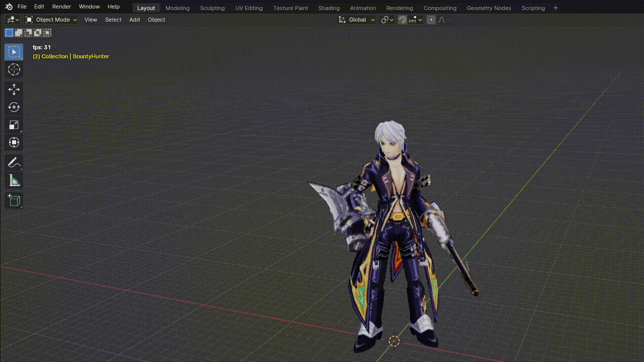Select the Add Cube tool
The image size is (644, 362).
tap(14, 201)
